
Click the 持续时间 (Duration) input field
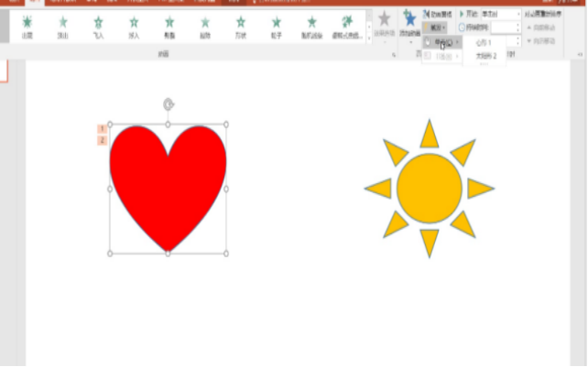point(503,27)
